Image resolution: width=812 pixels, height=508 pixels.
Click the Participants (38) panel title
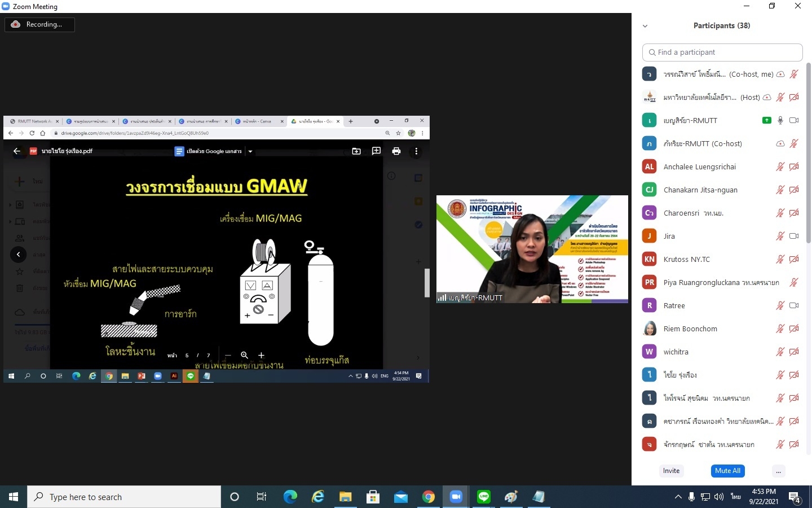click(x=722, y=25)
